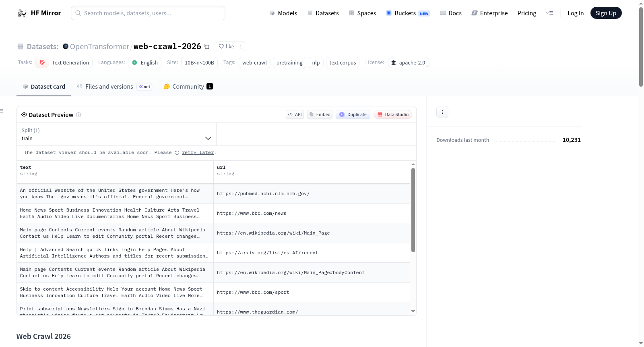Screen dimensions: 644x347
Task: Open the API button in the preview
Action: (295, 114)
